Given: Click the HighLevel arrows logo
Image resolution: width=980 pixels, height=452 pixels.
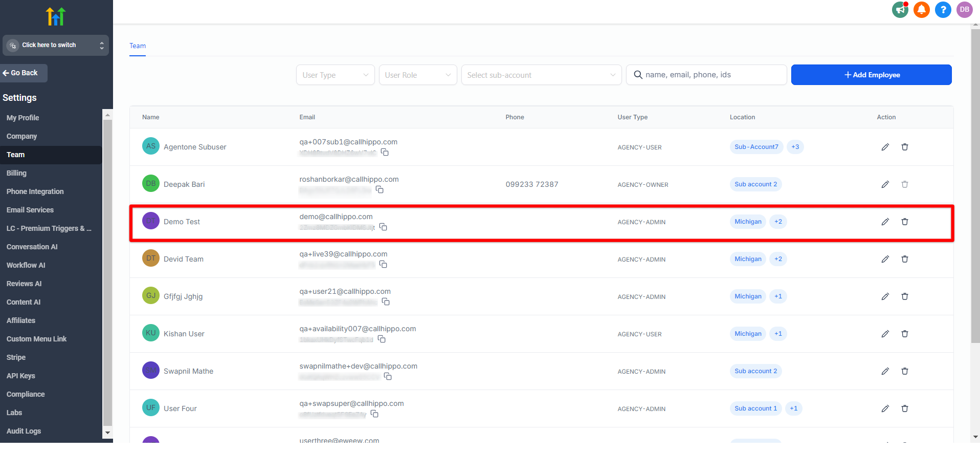Looking at the screenshot, I should click(x=56, y=16).
